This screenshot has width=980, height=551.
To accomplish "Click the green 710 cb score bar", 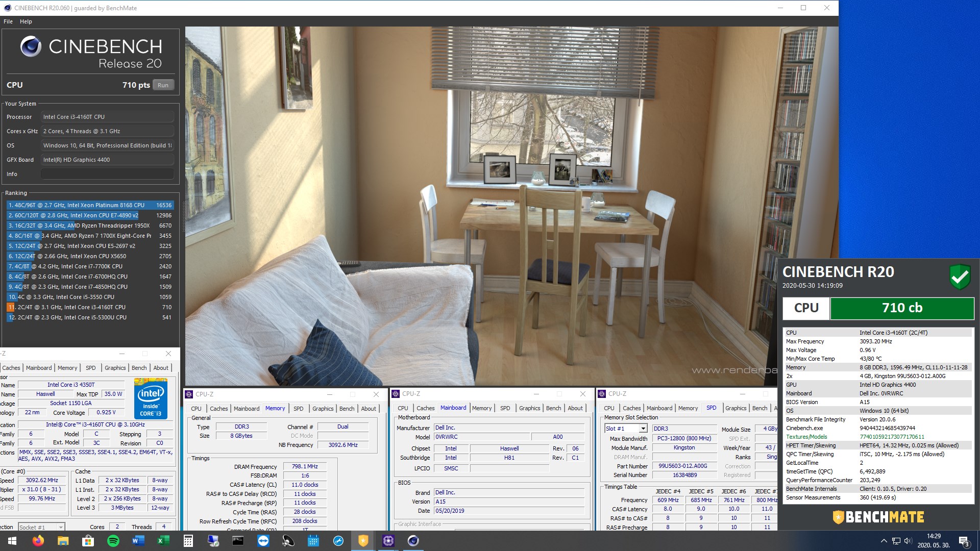I will click(902, 308).
